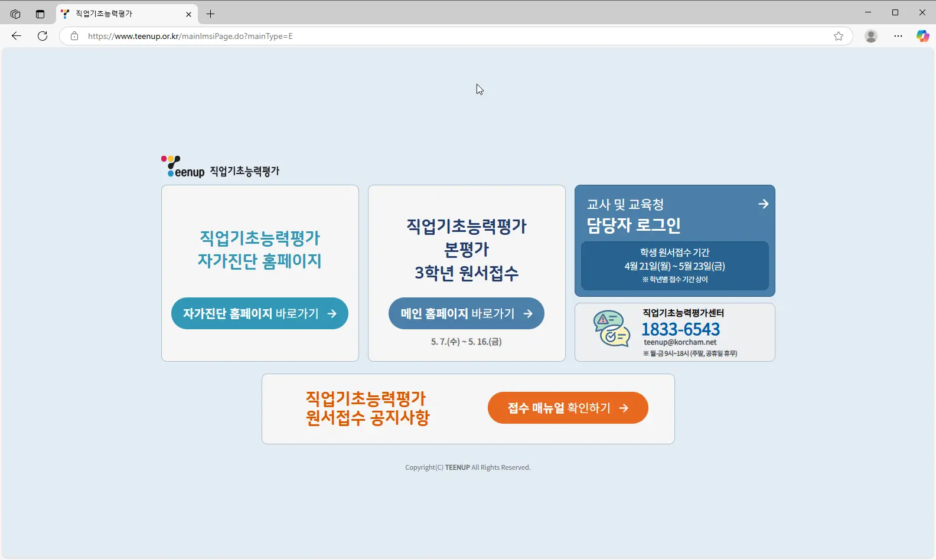
Task: Maximize the browser window
Action: (x=895, y=12)
